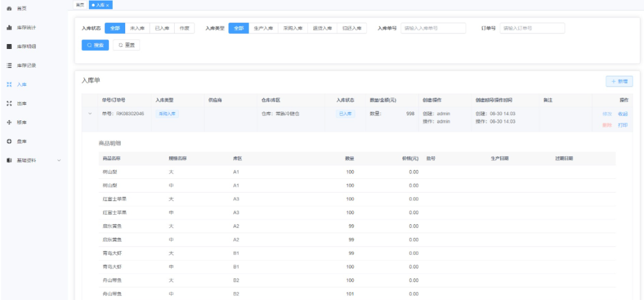Set 入库类型 filter to 退货入库
This screenshot has height=300, width=644.
click(323, 29)
